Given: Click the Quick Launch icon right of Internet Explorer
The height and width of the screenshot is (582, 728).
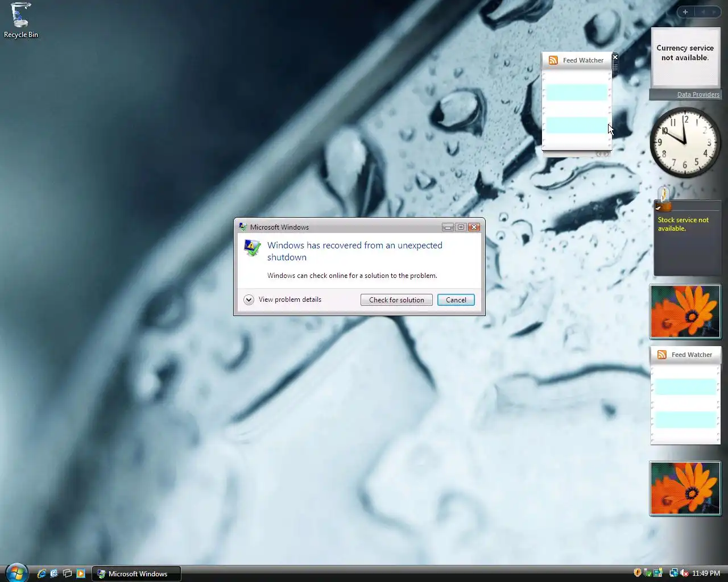Looking at the screenshot, I should tap(55, 573).
